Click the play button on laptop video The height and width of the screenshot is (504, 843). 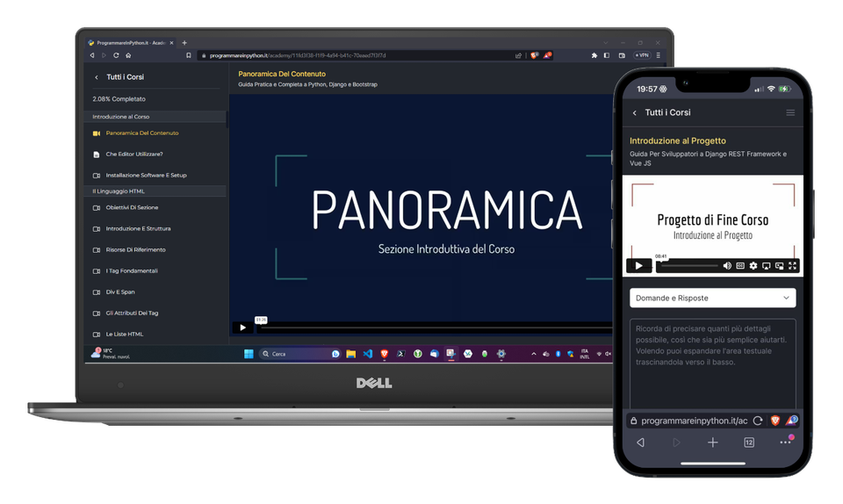pos(242,328)
